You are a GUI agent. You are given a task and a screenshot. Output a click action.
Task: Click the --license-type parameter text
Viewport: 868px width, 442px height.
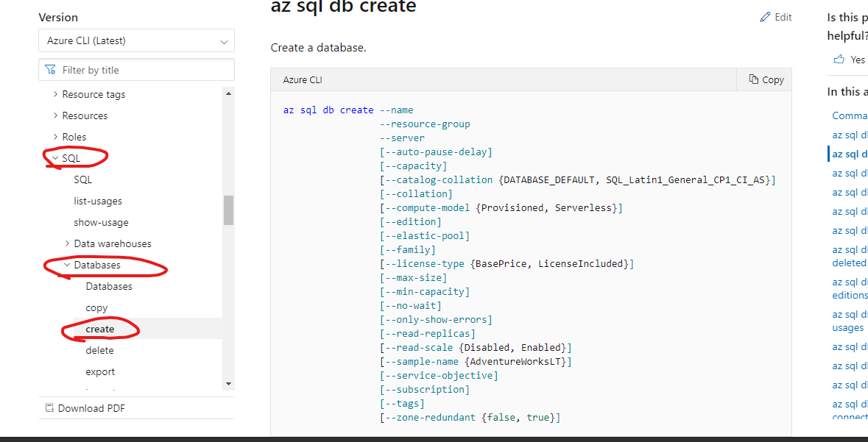(425, 264)
